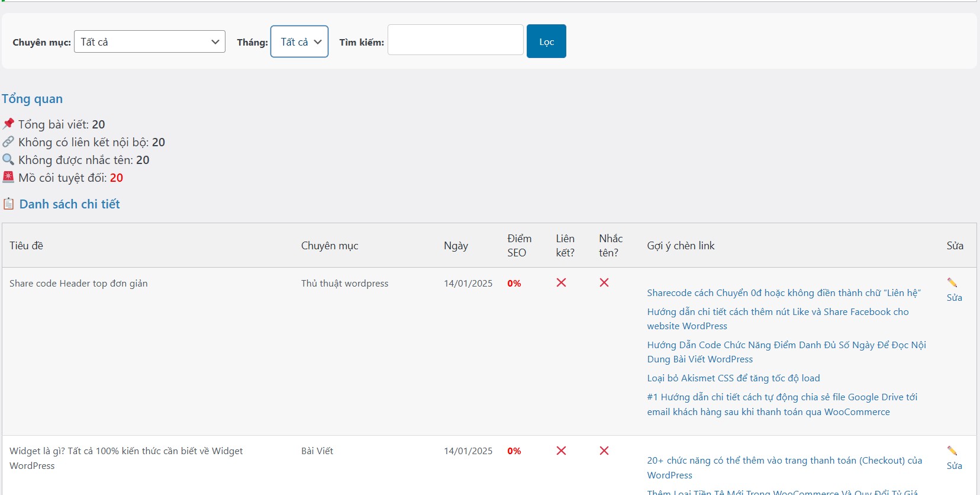Image resolution: width=980 pixels, height=495 pixels.
Task: Click the Sửa link for Share code Header row
Action: click(x=954, y=298)
